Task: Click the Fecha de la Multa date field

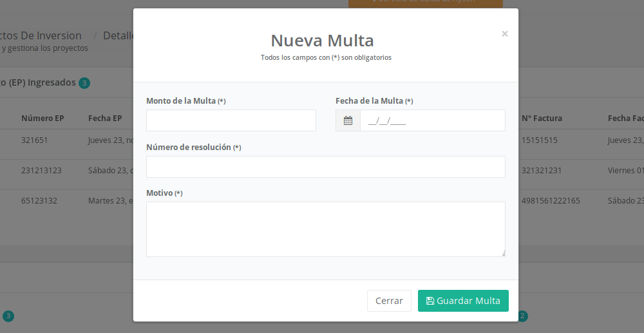Action: coord(432,120)
